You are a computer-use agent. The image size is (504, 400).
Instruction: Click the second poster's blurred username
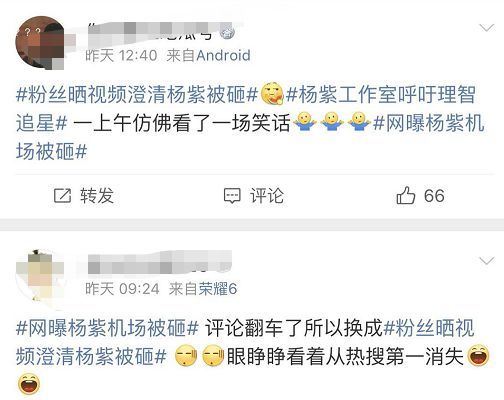click(x=160, y=263)
